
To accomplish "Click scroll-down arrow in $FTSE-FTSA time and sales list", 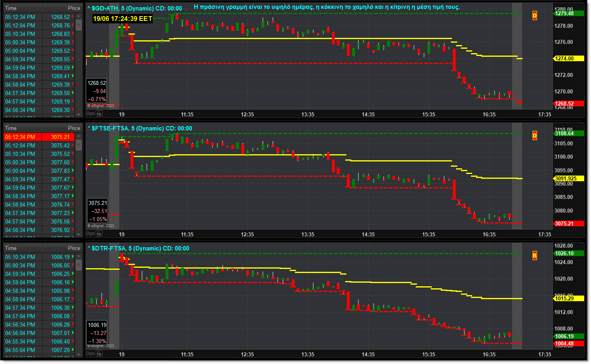I will (79, 234).
